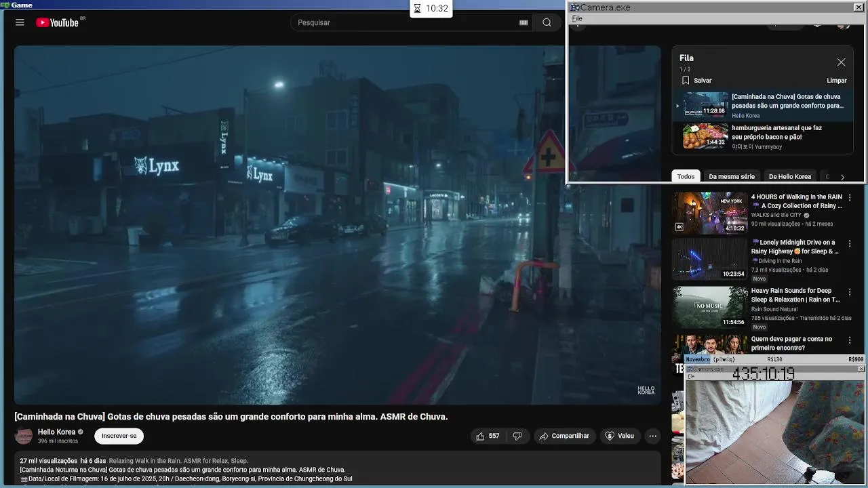Open options for Lonely Midnight Drive video
Image resolution: width=868 pixels, height=488 pixels.
tap(850, 243)
